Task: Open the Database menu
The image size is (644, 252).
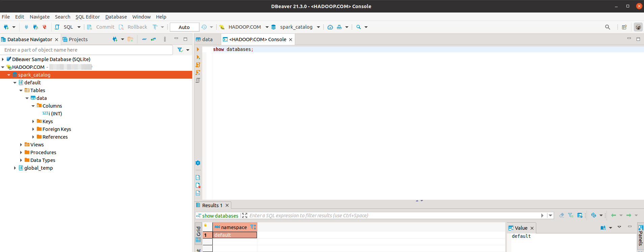Action: 116,17
